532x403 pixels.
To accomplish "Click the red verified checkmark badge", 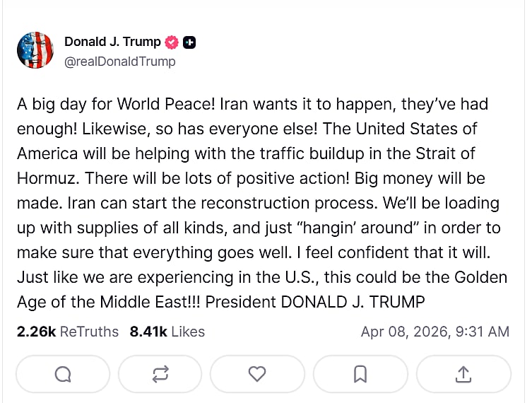I will [172, 42].
